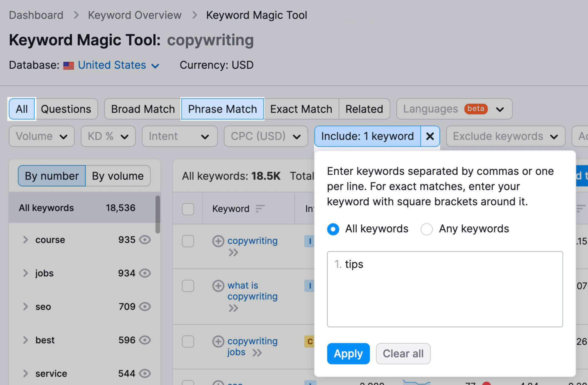
Task: Expand the service keyword group
Action: coord(26,373)
